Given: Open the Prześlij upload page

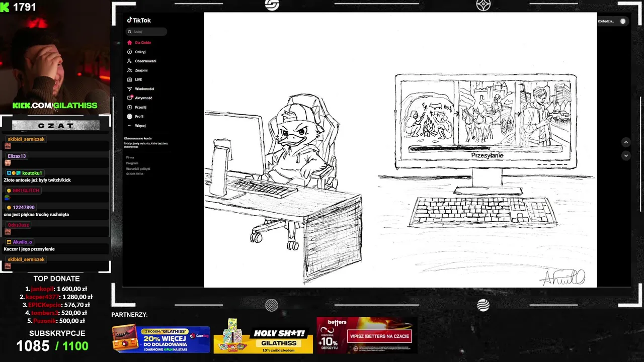Looking at the screenshot, I should pyautogui.click(x=140, y=107).
